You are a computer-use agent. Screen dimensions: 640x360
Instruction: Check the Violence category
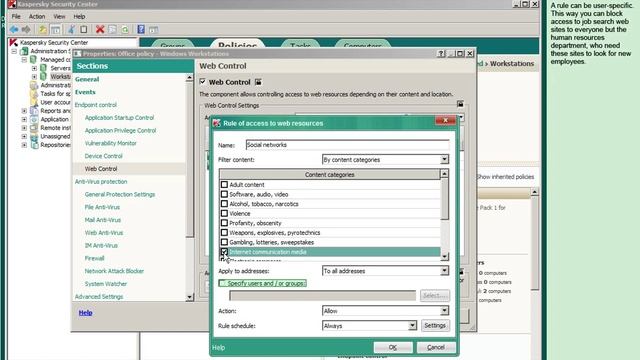tap(224, 213)
